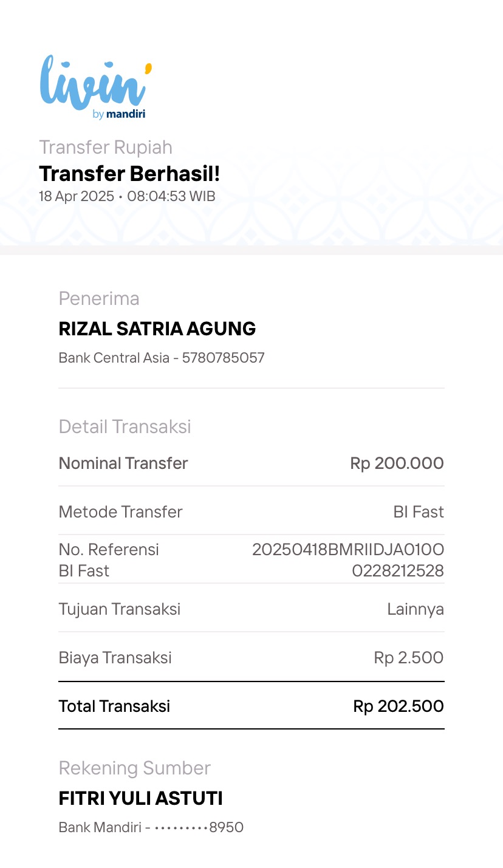Screen dimensions: 503x868
Task: Click the "Penerima" section label
Action: pos(99,298)
